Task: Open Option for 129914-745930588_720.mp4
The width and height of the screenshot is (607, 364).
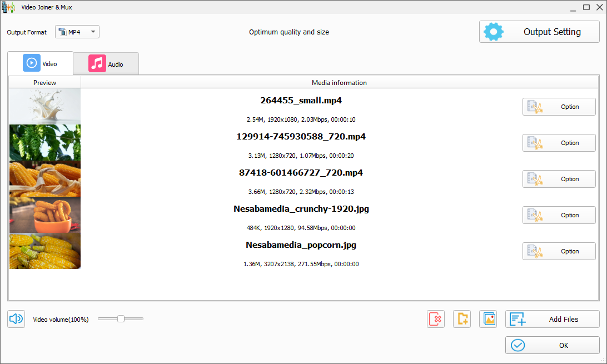Action: 559,143
